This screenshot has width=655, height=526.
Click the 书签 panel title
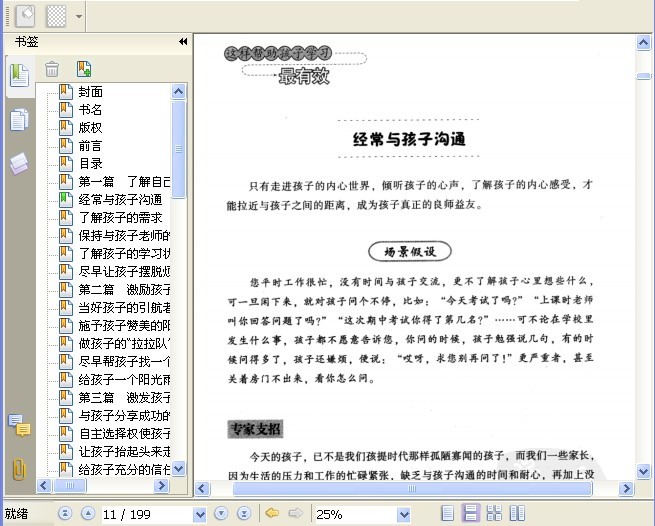click(27, 42)
